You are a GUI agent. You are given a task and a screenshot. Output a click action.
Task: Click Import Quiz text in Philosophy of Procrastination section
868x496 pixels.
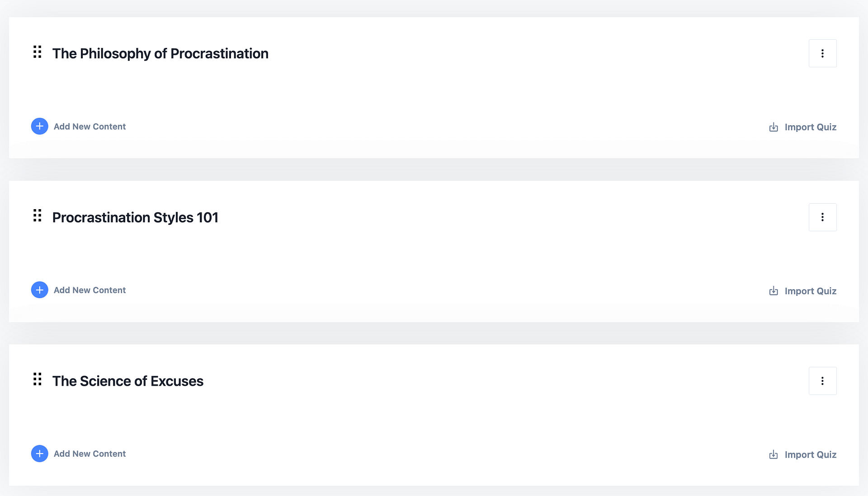[x=810, y=127]
